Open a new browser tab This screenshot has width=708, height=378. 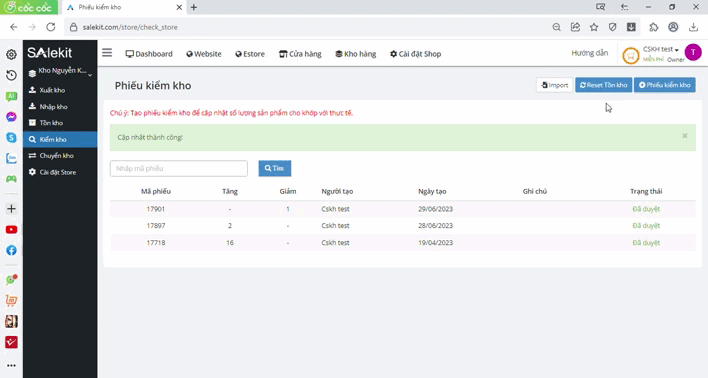pyautogui.click(x=194, y=7)
